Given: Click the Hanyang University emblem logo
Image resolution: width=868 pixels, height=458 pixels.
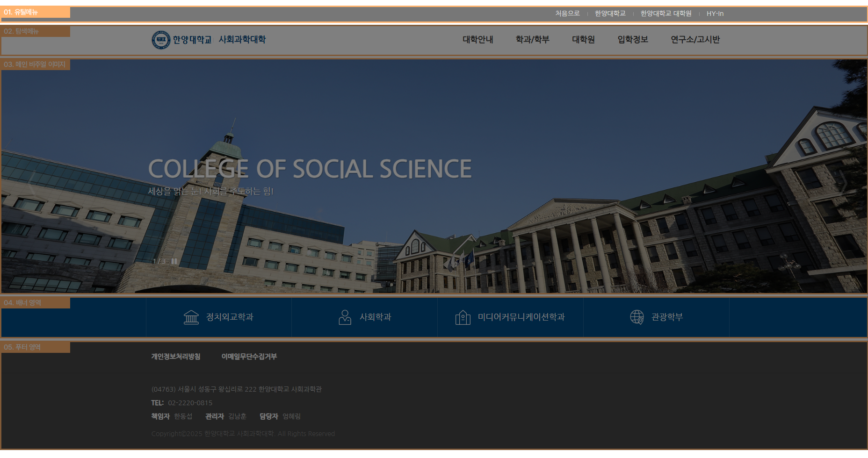Looking at the screenshot, I should 161,40.
